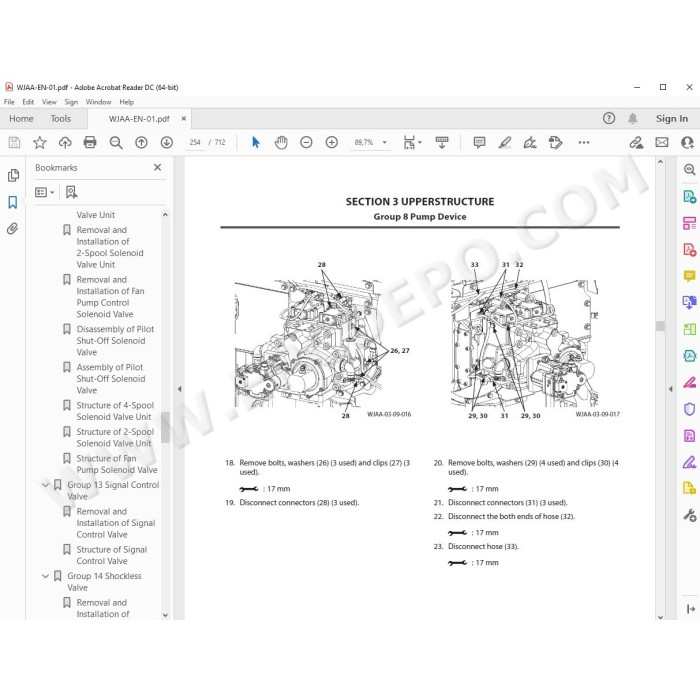Click Sign In
The image size is (700, 700).
click(x=671, y=119)
